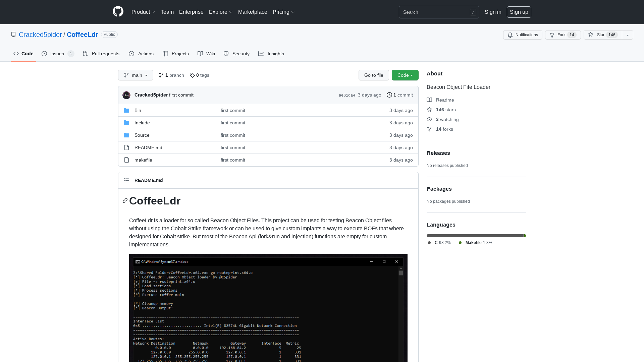Screen dimensions: 644x362
Task: Open the Marketplace menu item
Action: point(253,12)
